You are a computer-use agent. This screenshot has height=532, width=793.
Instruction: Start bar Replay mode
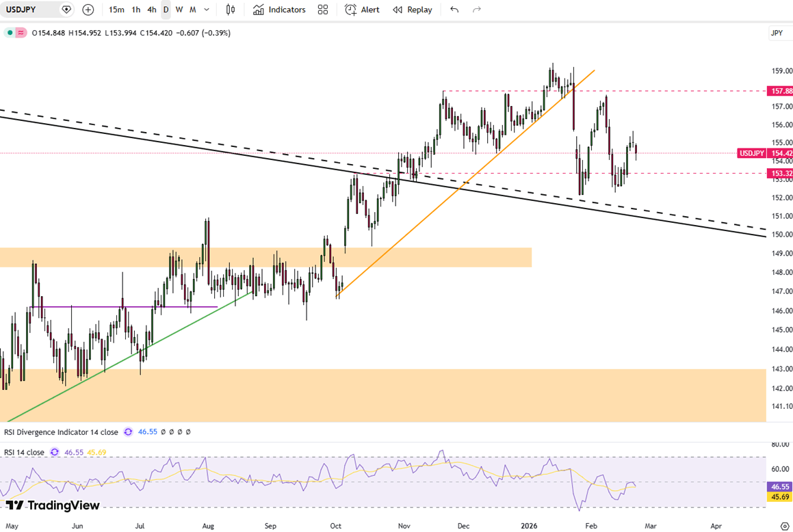pos(412,10)
